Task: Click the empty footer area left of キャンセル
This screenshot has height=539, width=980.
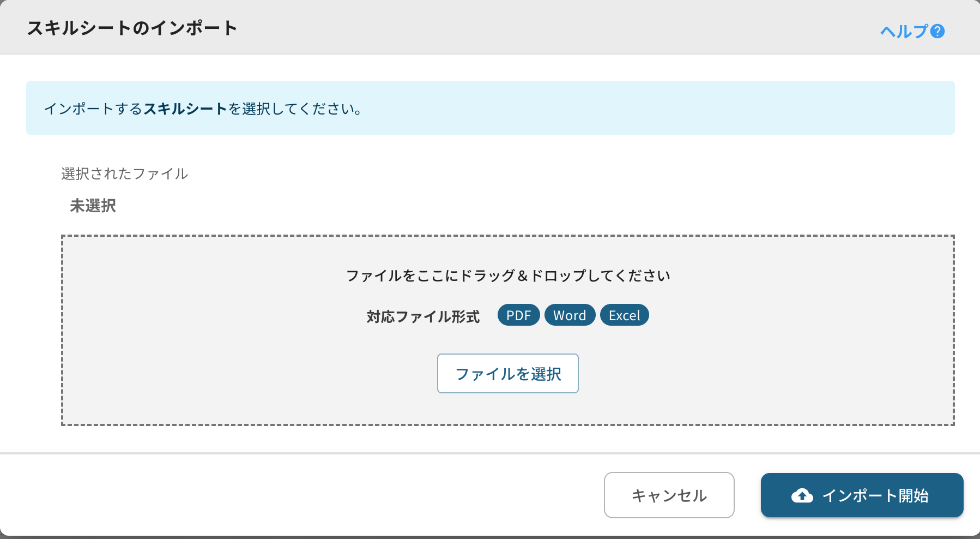Action: click(x=300, y=495)
